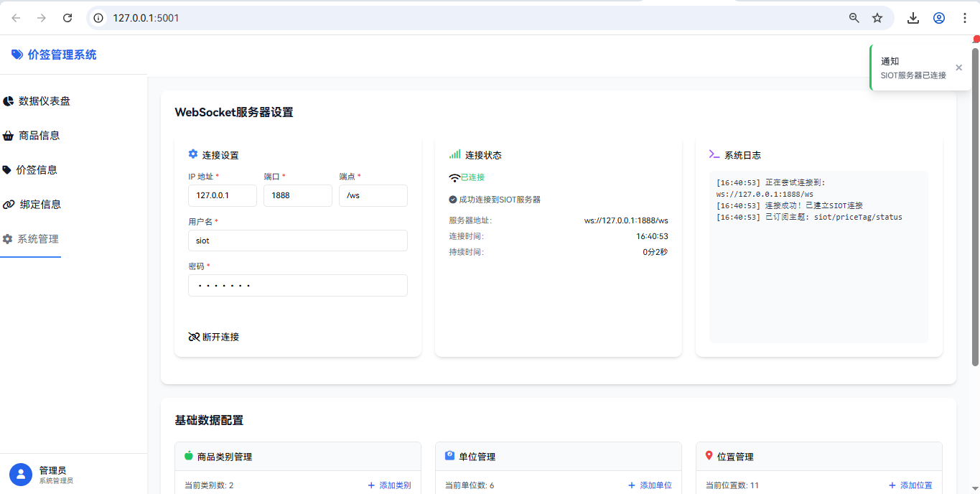Image resolution: width=980 pixels, height=494 pixels.
Task: Open the browser downloads icon
Action: click(x=913, y=18)
